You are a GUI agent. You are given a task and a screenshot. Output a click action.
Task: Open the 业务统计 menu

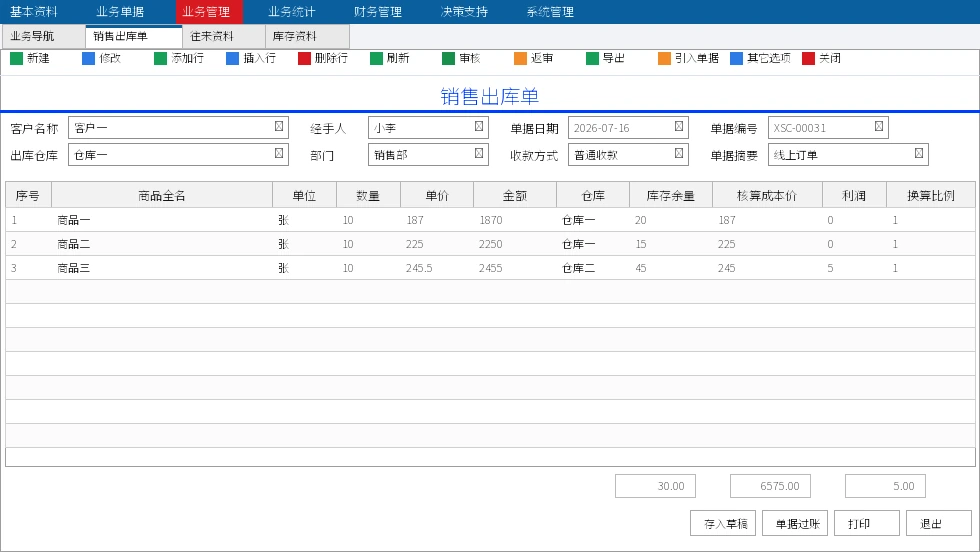[292, 12]
